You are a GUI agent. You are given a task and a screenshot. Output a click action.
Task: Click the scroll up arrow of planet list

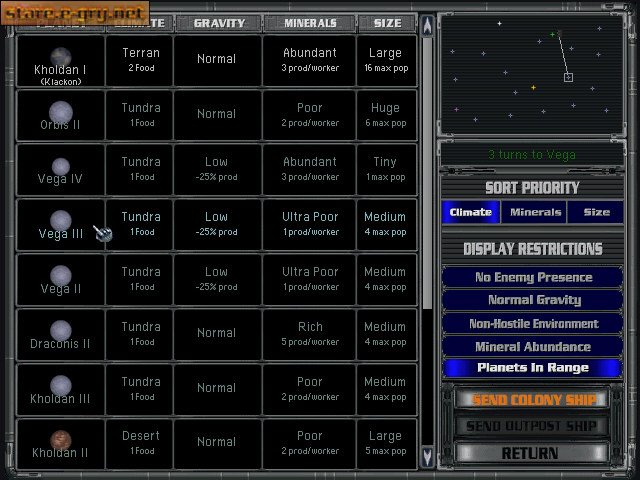[x=427, y=26]
